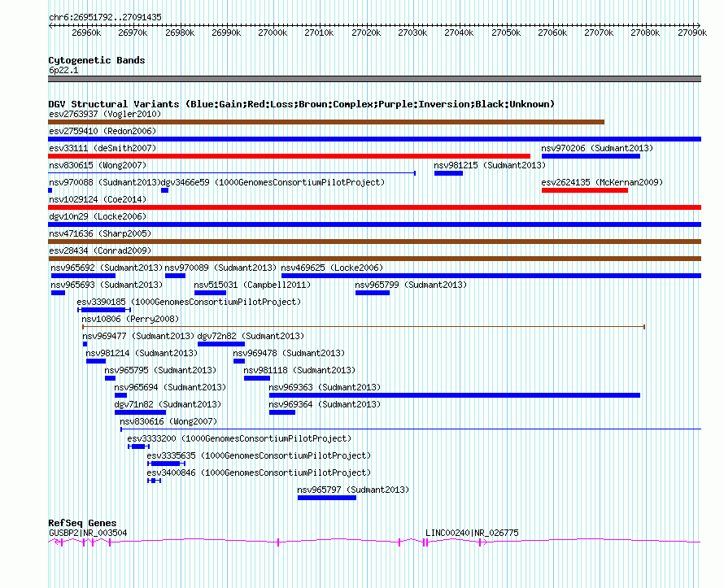Image resolution: width=724 pixels, height=588 pixels.
Task: Select the red esv2624135 loss bar
Action: coord(585,190)
